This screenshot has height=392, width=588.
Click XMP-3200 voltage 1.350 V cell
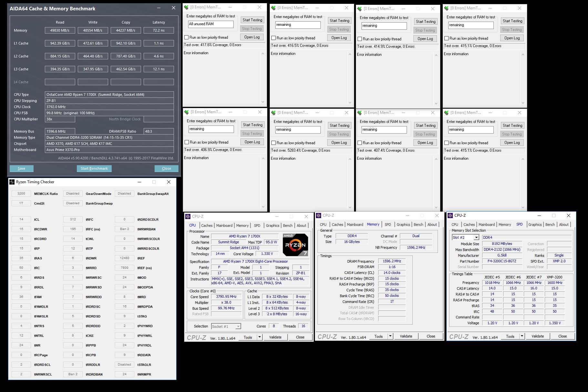555,323
